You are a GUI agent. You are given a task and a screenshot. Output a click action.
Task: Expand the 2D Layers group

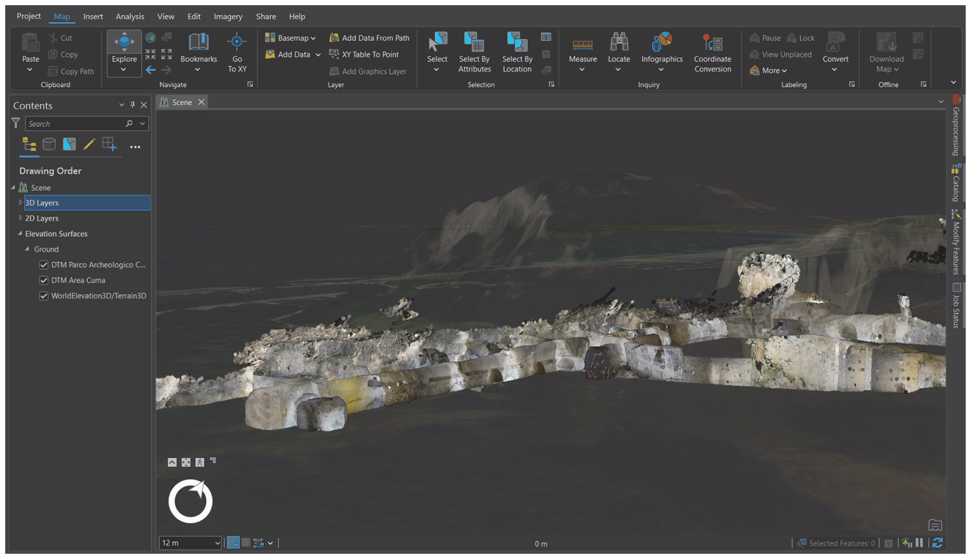pyautogui.click(x=21, y=218)
